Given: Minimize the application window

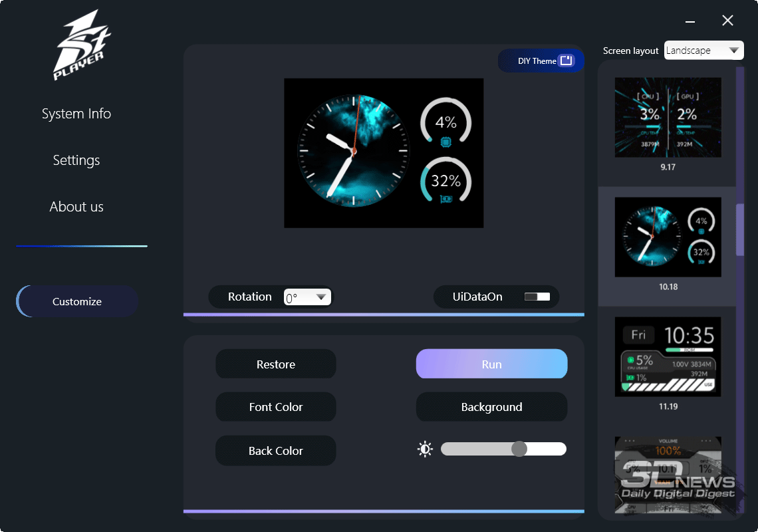Looking at the screenshot, I should [690, 21].
